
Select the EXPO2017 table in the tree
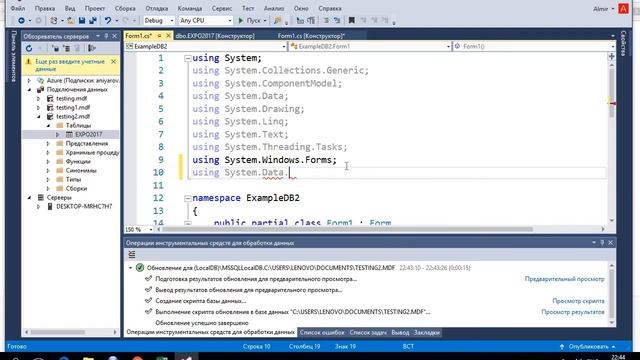(88, 134)
